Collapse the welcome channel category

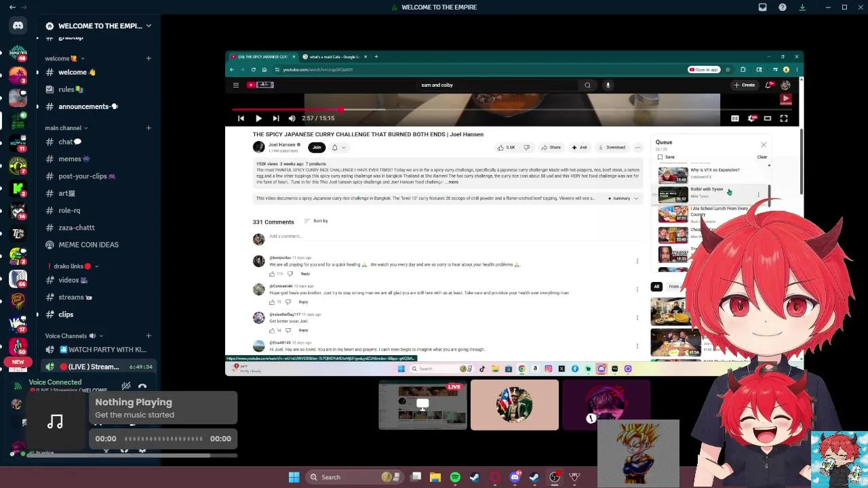[x=64, y=58]
